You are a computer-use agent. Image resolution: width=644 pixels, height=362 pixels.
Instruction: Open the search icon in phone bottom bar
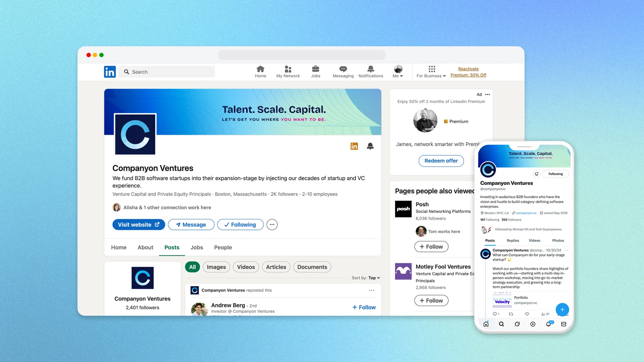coord(501,324)
